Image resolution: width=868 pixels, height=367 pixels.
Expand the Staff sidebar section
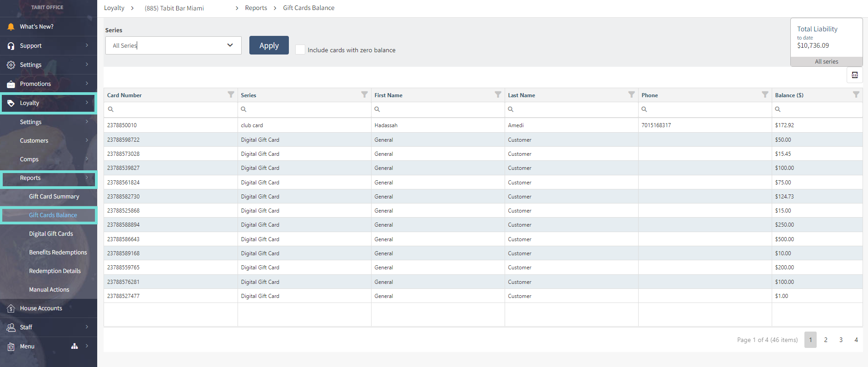tap(48, 327)
